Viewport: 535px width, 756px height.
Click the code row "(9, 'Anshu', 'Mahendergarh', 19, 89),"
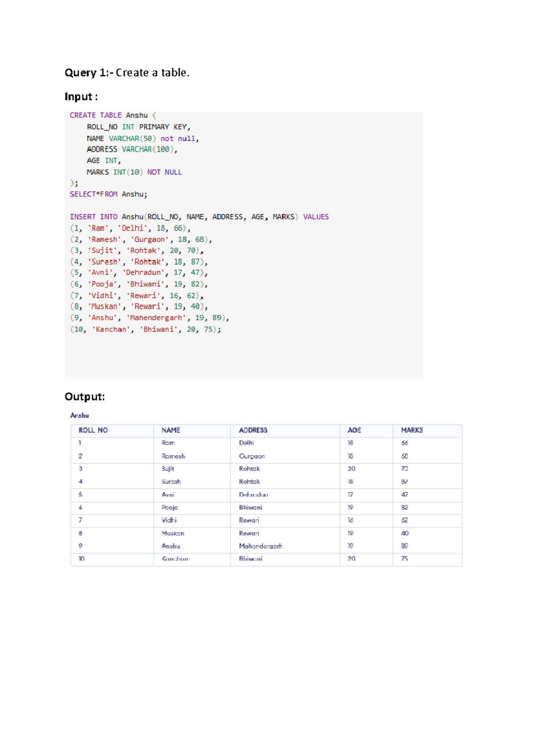[149, 318]
